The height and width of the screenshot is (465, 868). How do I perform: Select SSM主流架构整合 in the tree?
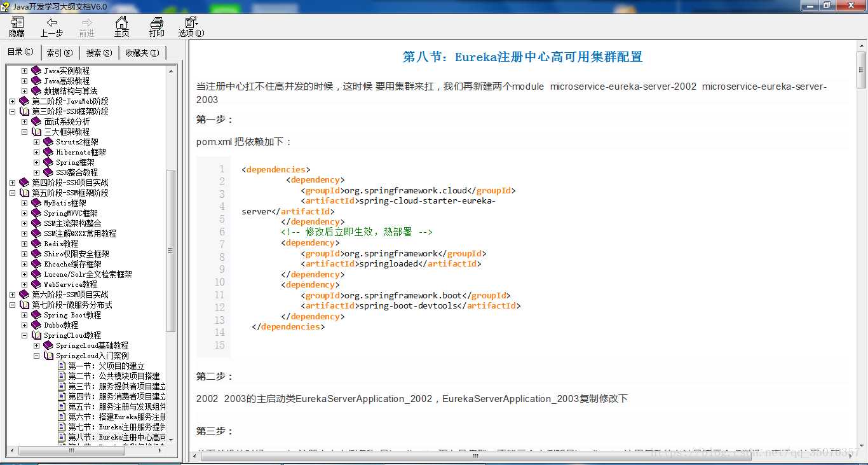point(72,223)
